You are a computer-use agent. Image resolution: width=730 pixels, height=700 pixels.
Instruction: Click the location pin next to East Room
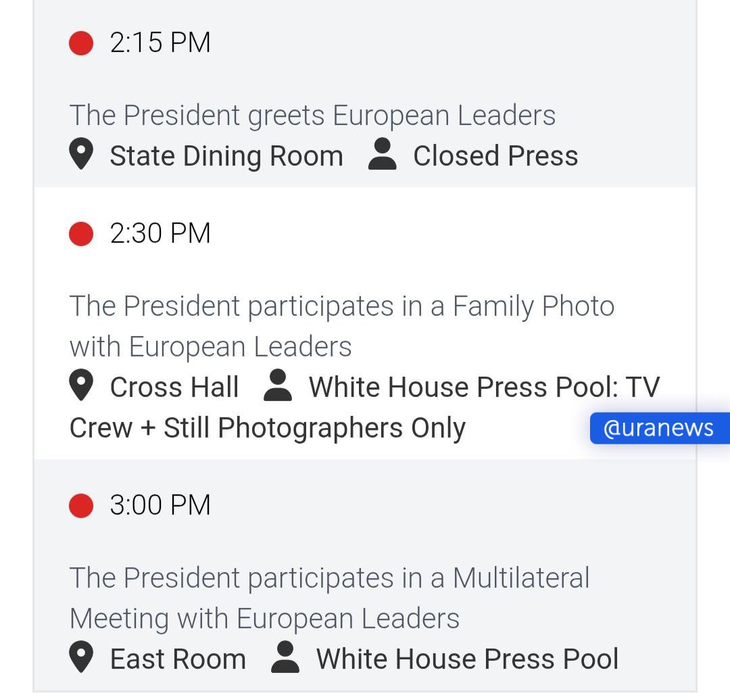tap(81, 657)
